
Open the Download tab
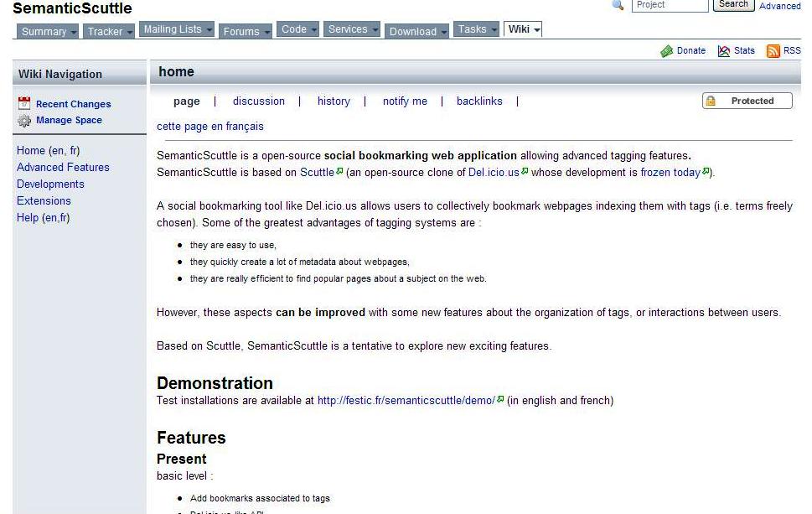pos(416,32)
